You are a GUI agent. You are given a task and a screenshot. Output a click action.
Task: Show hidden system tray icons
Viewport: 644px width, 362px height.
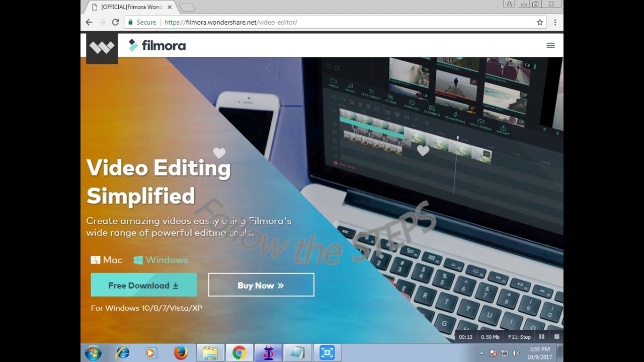[x=482, y=353]
